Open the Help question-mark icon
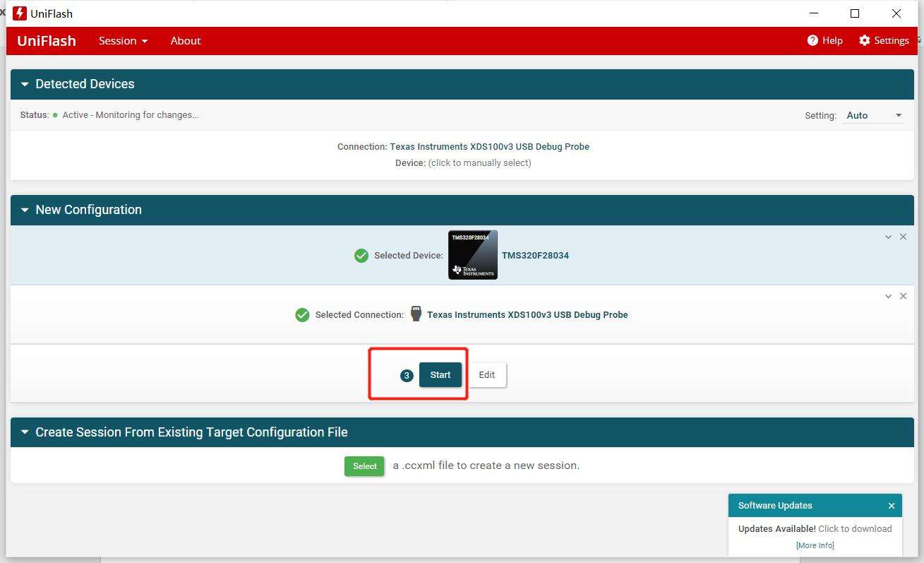The width and height of the screenshot is (924, 563). 812,40
